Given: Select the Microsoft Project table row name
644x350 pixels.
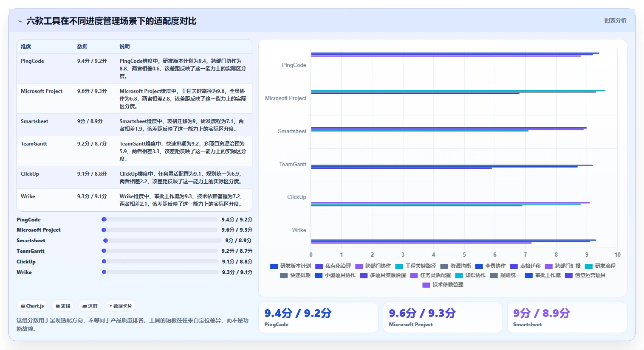Looking at the screenshot, I should point(42,91).
